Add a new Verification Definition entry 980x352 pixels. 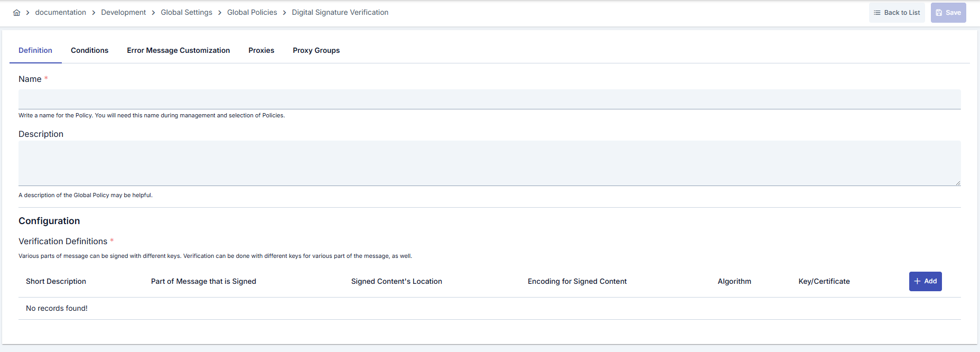coord(925,281)
